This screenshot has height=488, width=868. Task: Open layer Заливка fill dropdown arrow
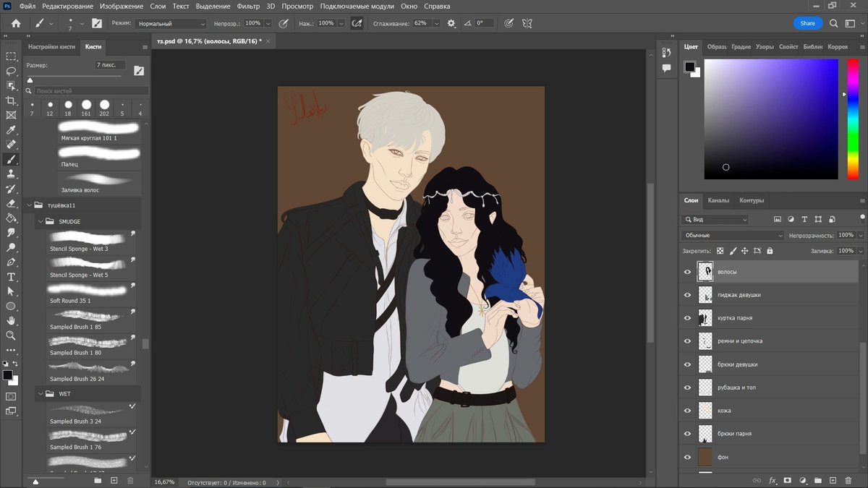(861, 251)
